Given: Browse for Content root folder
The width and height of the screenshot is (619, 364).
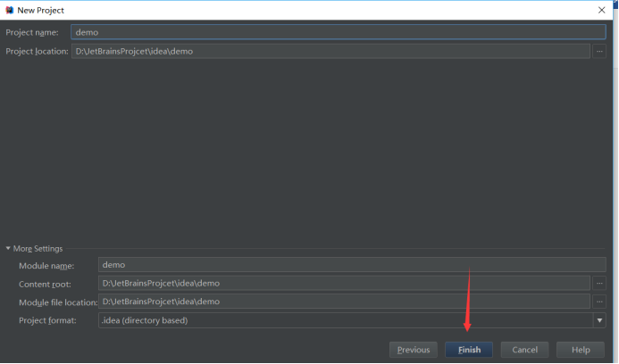Looking at the screenshot, I should [x=599, y=283].
